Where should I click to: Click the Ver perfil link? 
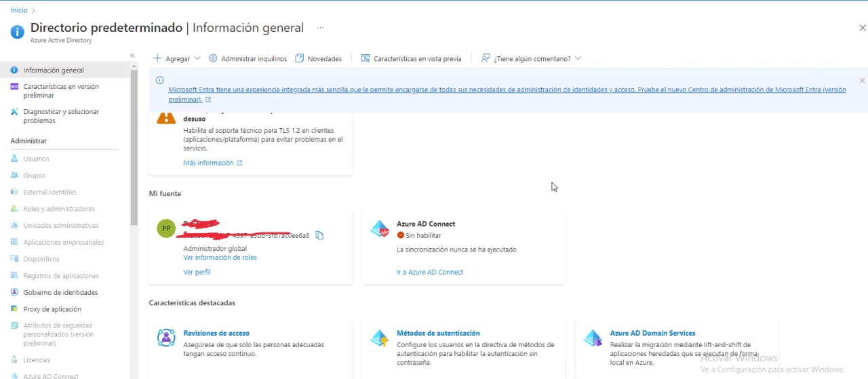[x=197, y=272]
